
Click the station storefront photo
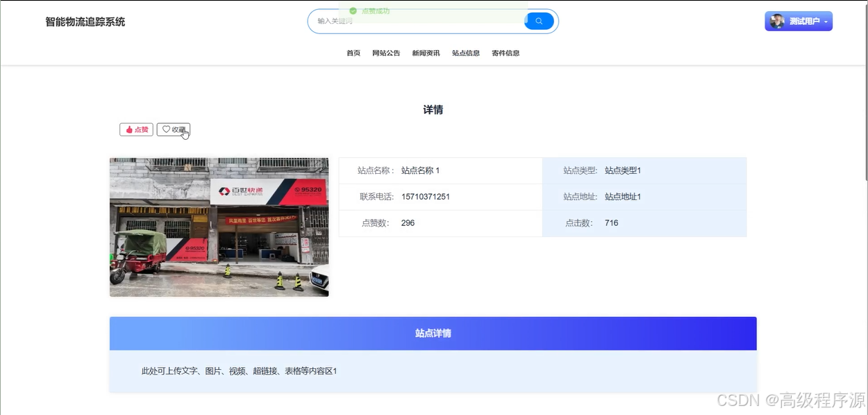pos(219,227)
